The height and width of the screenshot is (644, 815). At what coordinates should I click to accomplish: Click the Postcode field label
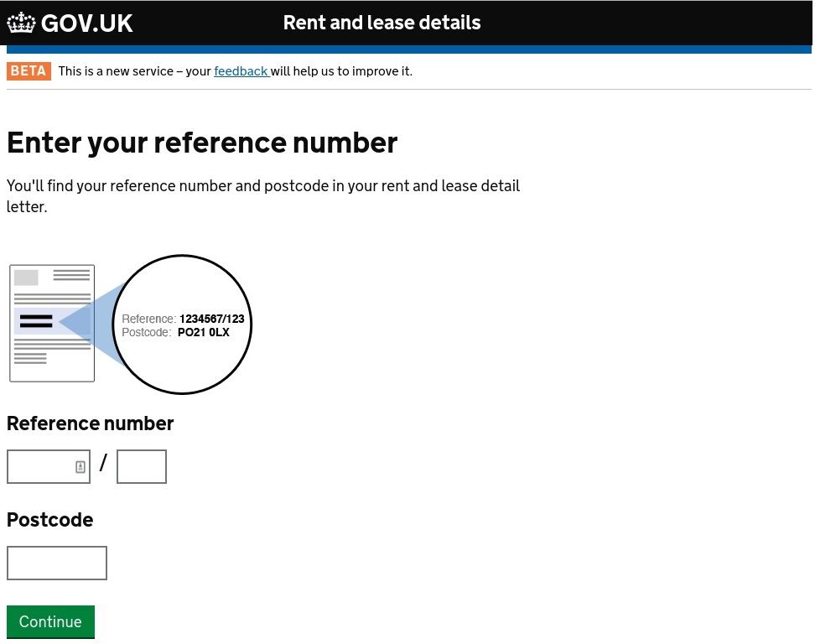pyautogui.click(x=50, y=520)
